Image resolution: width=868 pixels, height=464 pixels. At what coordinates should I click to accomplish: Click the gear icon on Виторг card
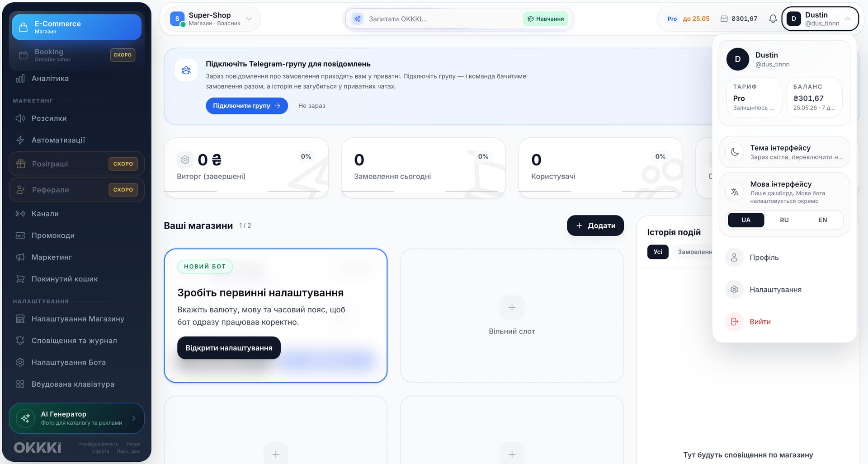click(185, 159)
